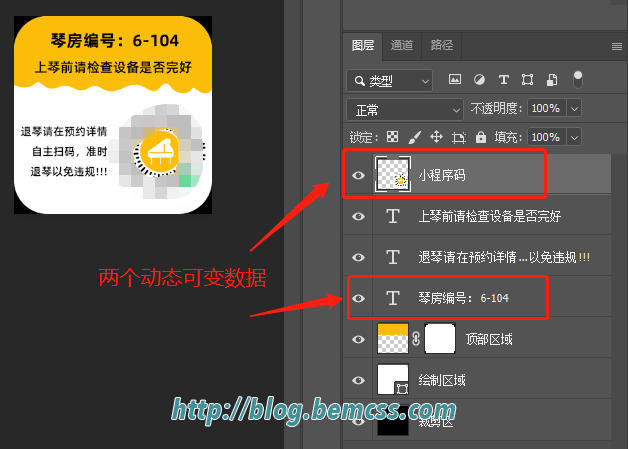Toggle visibility of 顶部区域 layer

click(358, 339)
